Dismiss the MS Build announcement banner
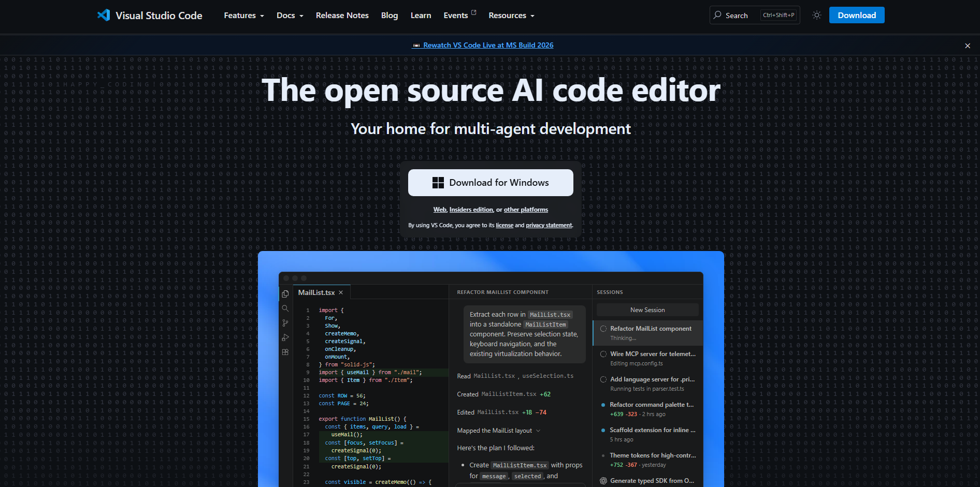Screen dimensions: 980x487 pyautogui.click(x=968, y=46)
